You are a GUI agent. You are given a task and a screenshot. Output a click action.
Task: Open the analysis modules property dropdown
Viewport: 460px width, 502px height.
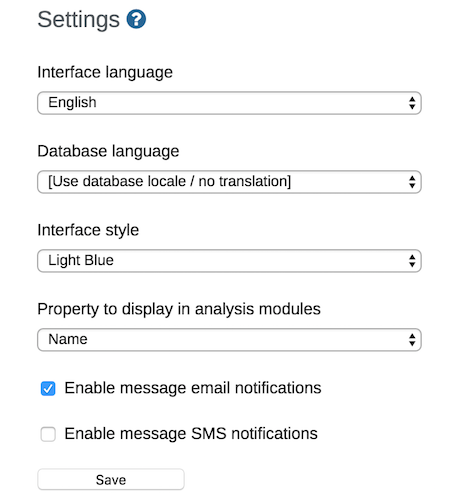click(x=229, y=340)
